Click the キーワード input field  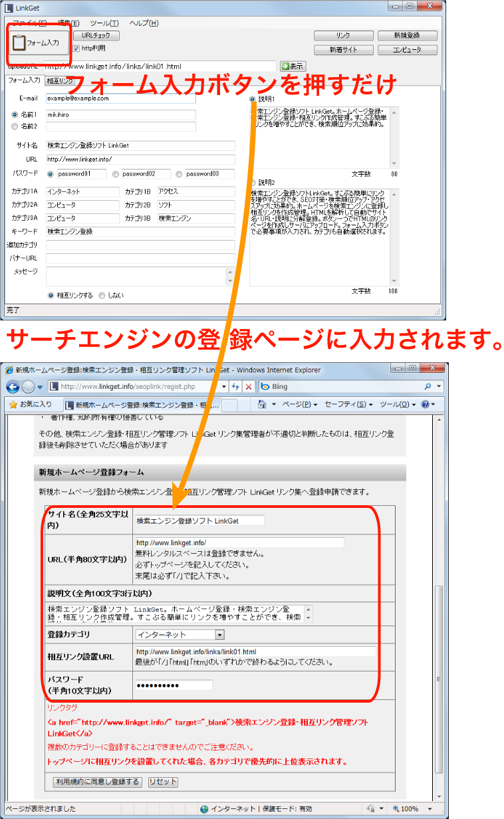pos(140,232)
